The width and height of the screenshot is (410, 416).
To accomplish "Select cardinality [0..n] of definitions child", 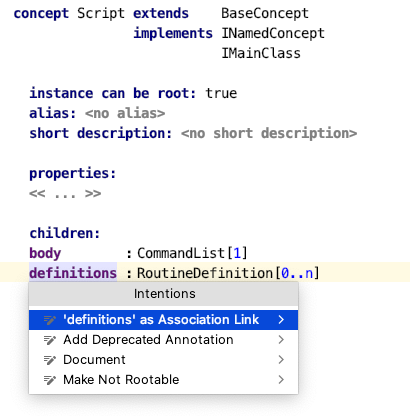I will point(297,273).
